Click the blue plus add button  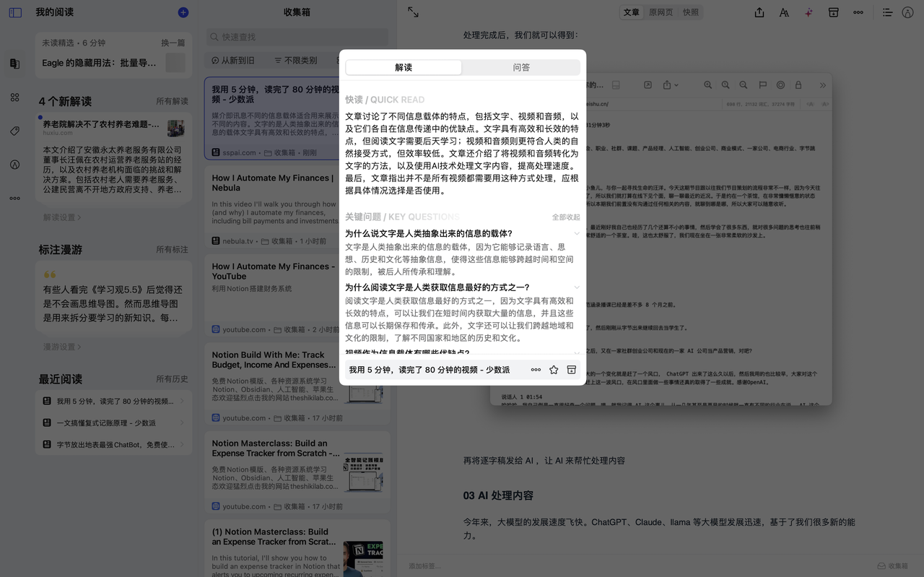pos(183,12)
